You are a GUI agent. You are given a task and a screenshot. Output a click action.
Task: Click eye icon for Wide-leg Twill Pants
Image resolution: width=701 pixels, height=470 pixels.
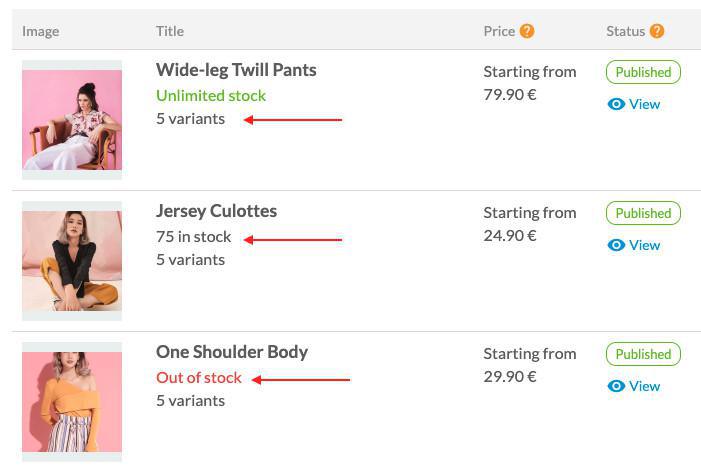(616, 104)
